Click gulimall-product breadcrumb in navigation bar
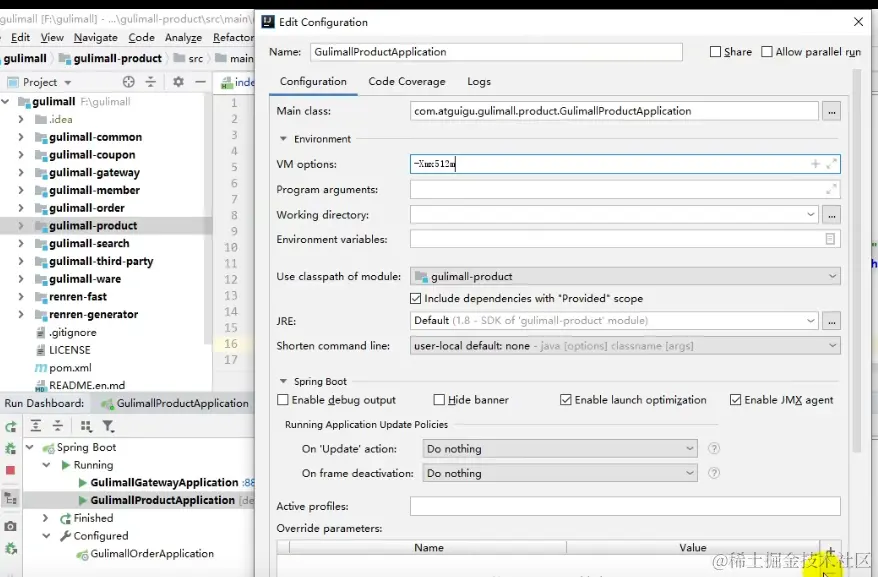Viewport: 878px width, 577px height. click(x=117, y=58)
